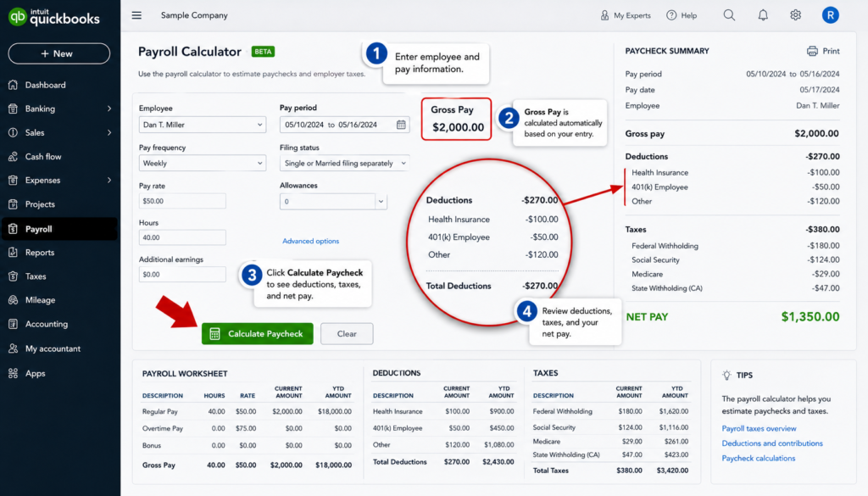868x496 pixels.
Task: Click the Projects sidebar icon
Action: click(14, 204)
